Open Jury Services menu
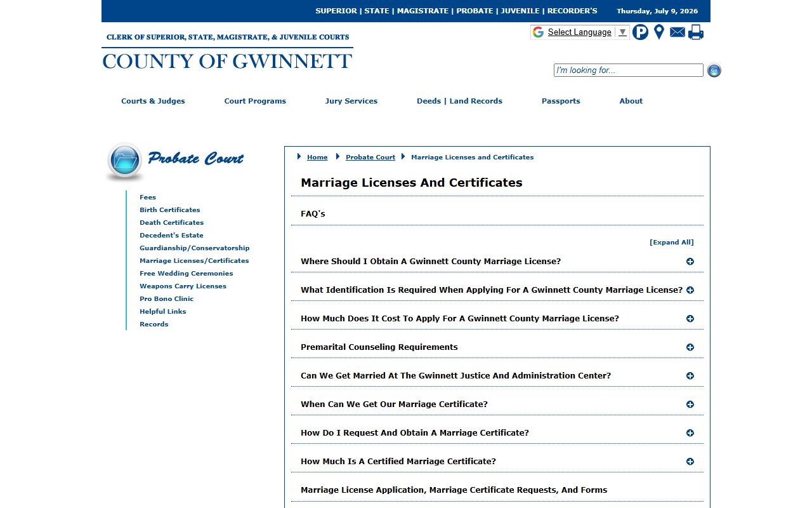 (x=351, y=101)
